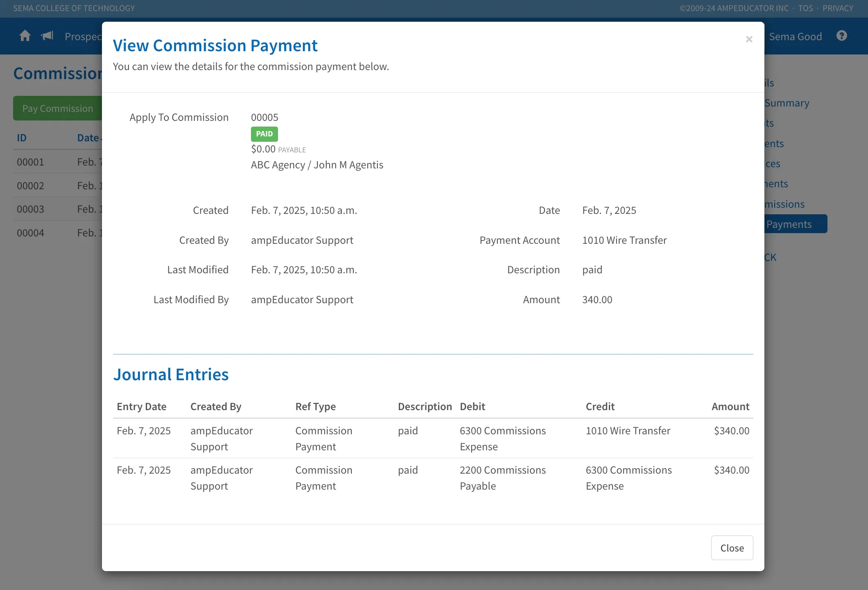Click SEMA COLLEGE OF TECHNOLOGY header text

(x=74, y=8)
